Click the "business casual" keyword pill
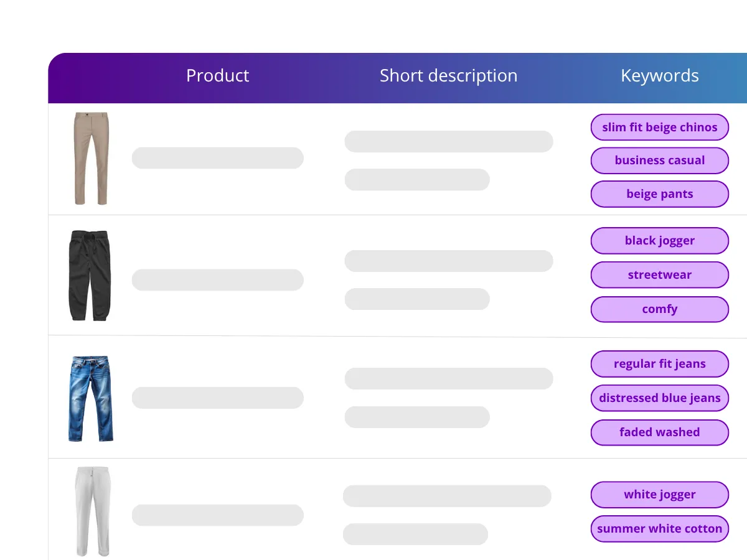Screen dimensions: 747x560 coord(659,161)
